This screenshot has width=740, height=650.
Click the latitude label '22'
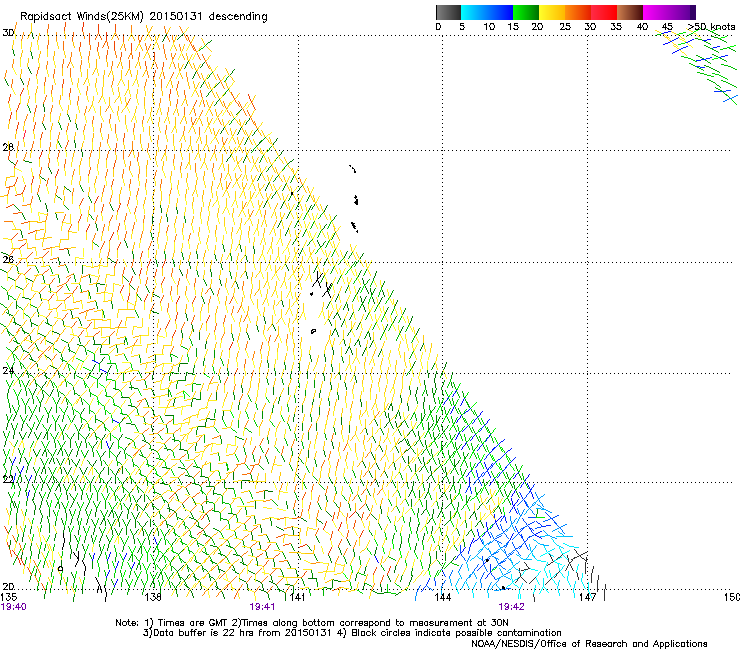point(8,480)
